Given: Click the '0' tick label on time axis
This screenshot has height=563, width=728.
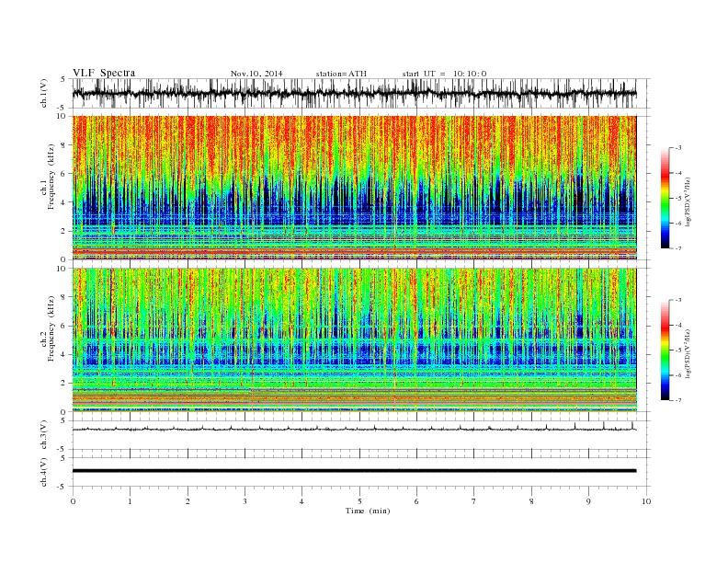Looking at the screenshot, I should pyautogui.click(x=73, y=501).
